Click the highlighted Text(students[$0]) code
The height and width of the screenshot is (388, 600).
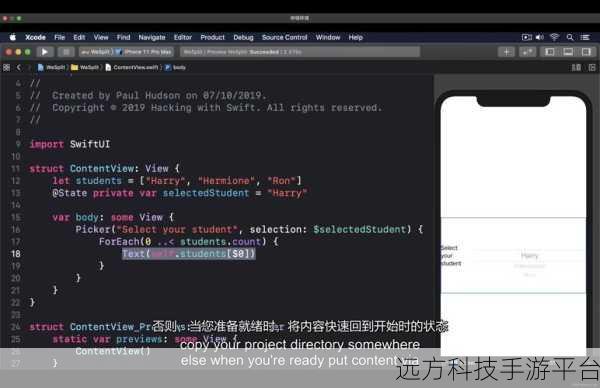pos(189,254)
